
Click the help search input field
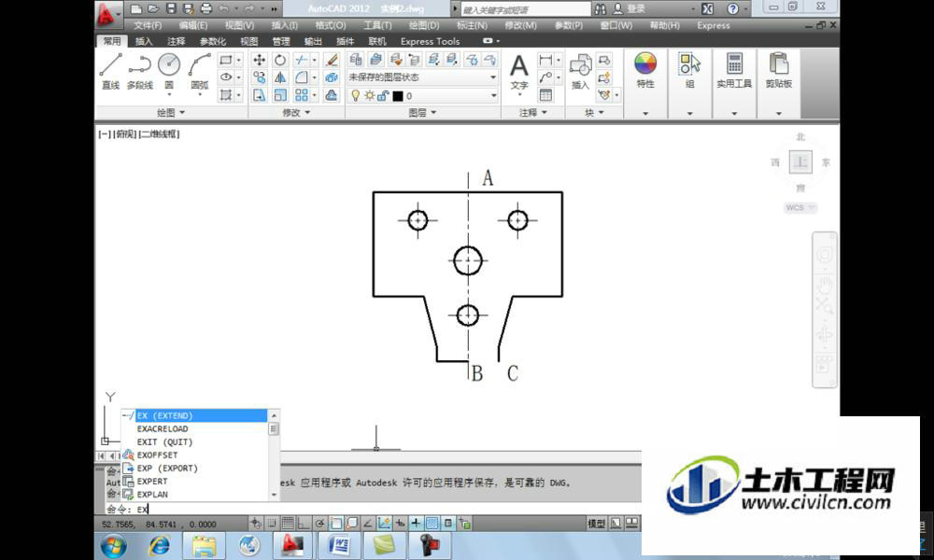coord(525,9)
